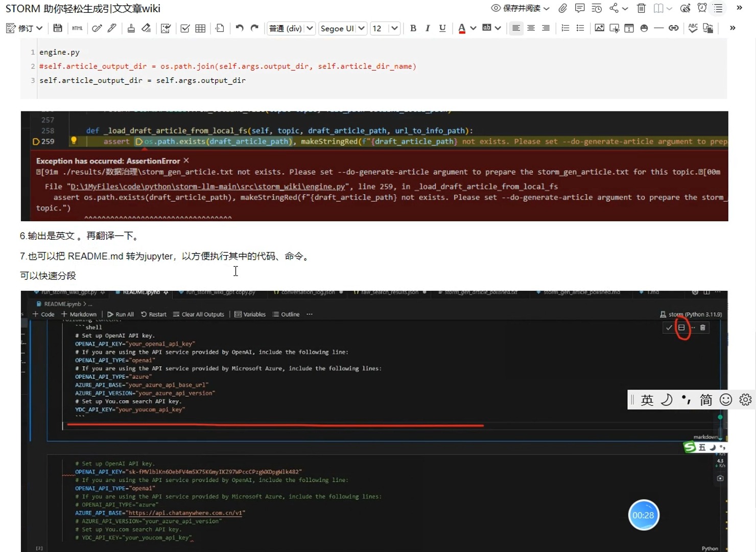The width and height of the screenshot is (756, 552).
Task: Insert a checkbox to-do item
Action: click(x=185, y=28)
